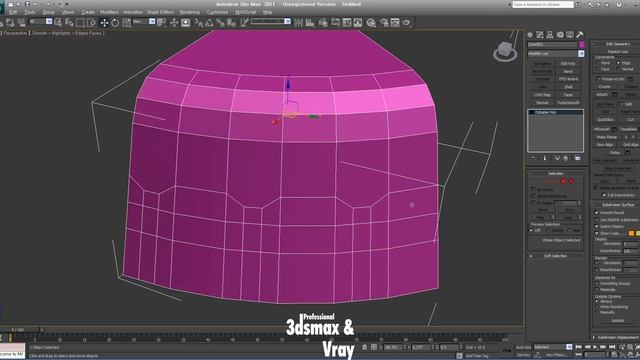Click the Taper modifier button

[x=568, y=94]
